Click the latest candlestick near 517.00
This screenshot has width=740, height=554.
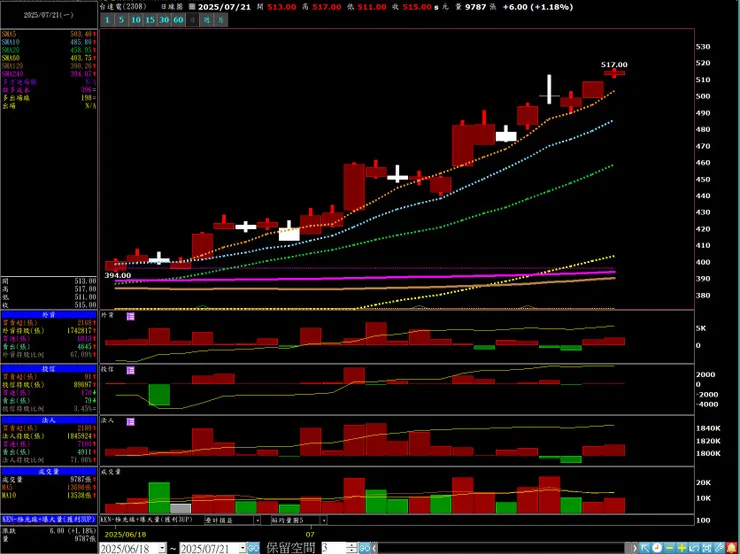click(x=614, y=73)
